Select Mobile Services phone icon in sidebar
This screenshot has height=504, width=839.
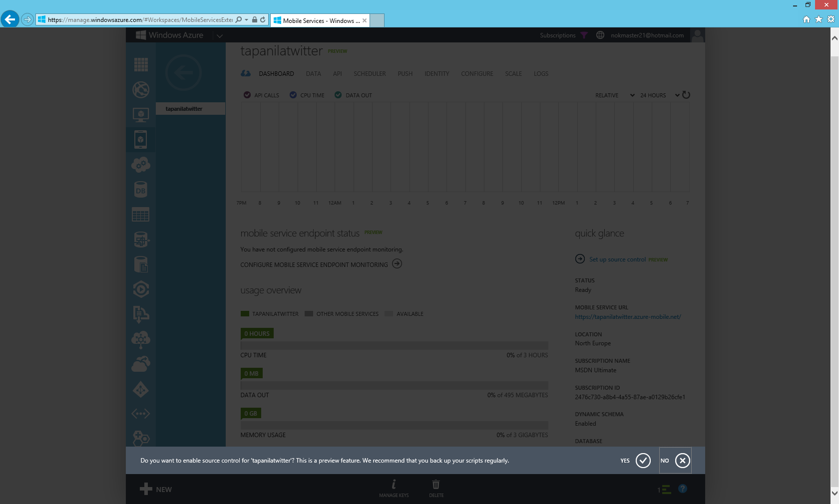tap(141, 140)
